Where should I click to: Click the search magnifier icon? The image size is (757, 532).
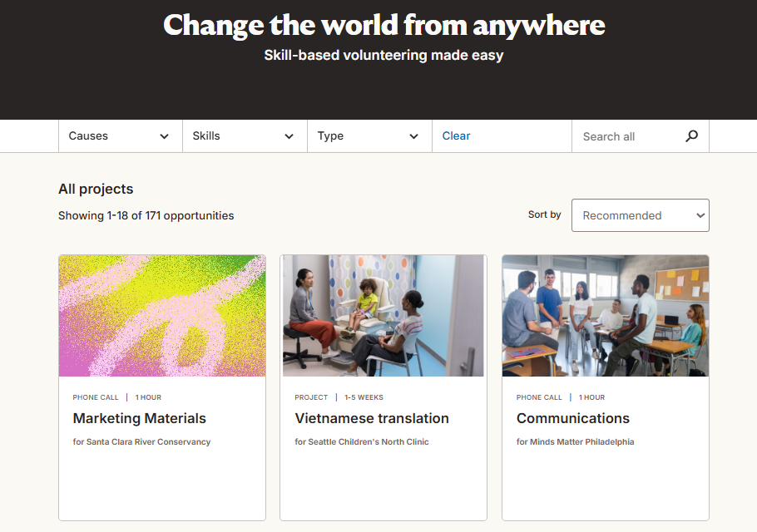pyautogui.click(x=691, y=136)
